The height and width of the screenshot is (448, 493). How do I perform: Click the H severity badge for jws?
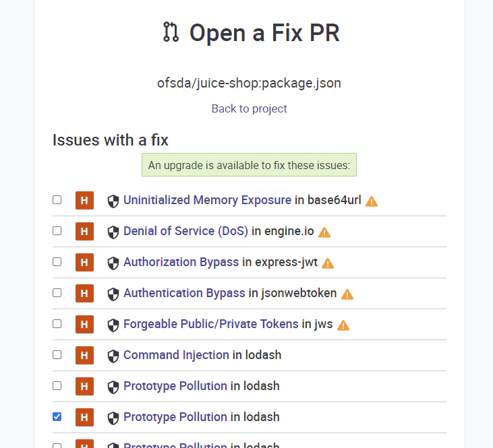point(84,324)
